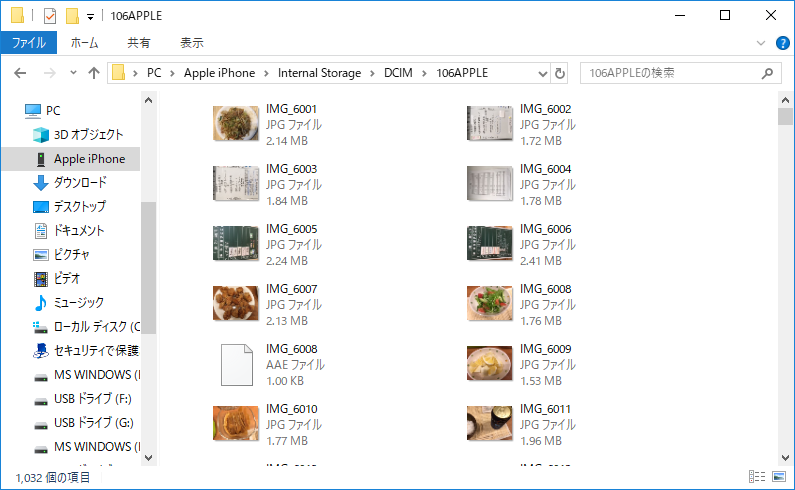Select IMG_6007 fried food thumbnail
The height and width of the screenshot is (490, 795).
(x=236, y=303)
